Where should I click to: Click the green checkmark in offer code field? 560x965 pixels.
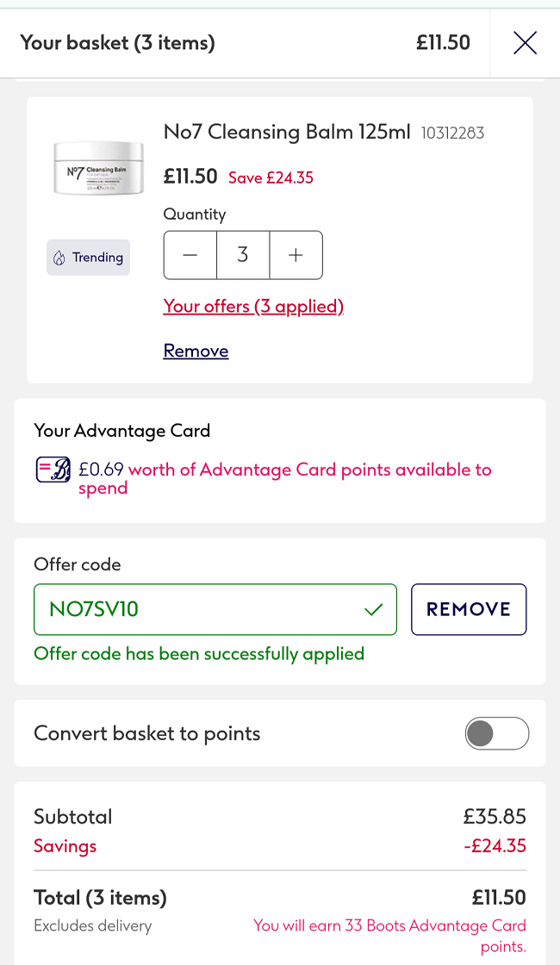coord(373,609)
